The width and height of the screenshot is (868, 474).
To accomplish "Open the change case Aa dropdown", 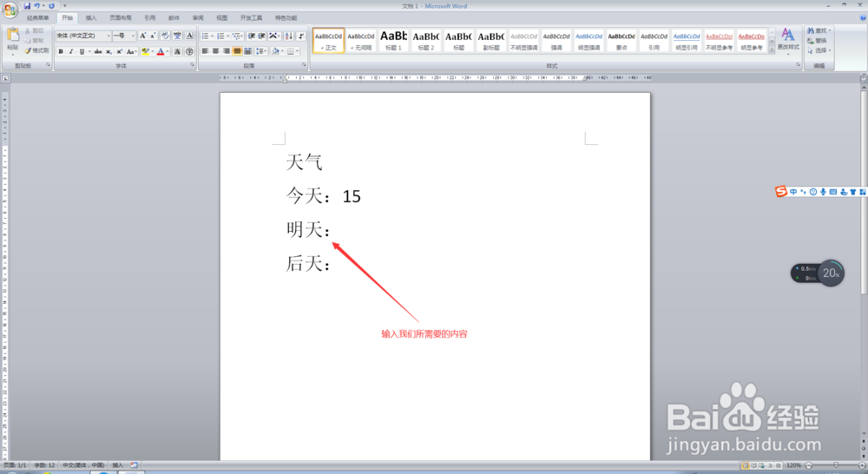I will click(131, 51).
